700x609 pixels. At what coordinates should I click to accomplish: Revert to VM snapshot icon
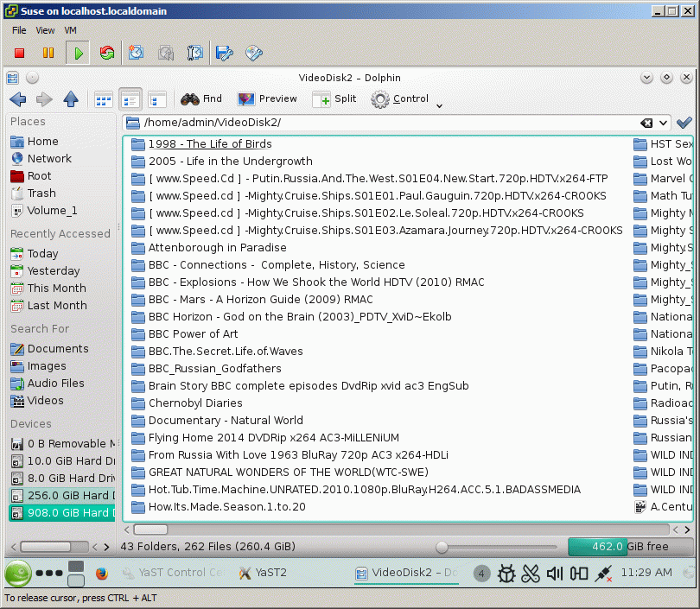[166, 53]
